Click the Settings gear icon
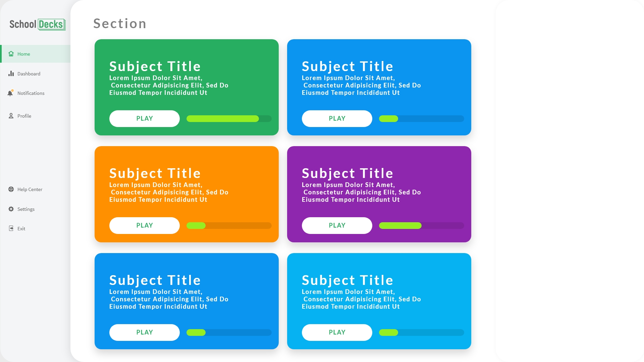 (x=11, y=209)
